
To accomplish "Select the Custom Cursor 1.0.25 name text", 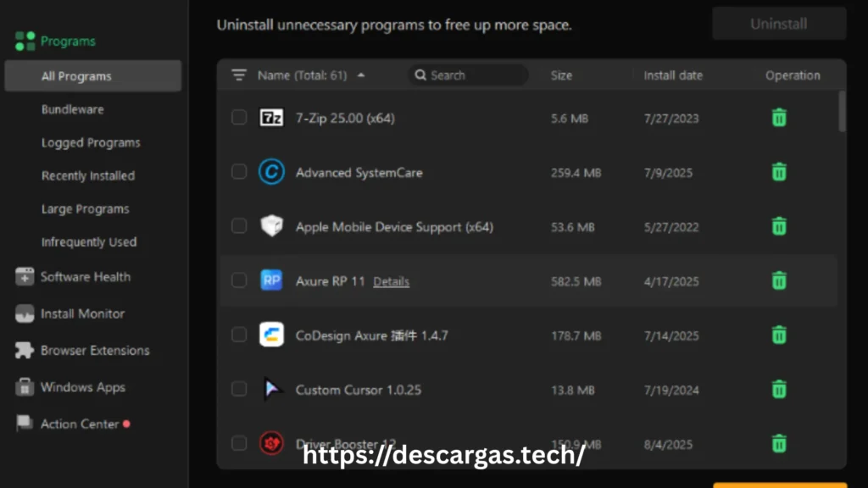I will tap(359, 390).
